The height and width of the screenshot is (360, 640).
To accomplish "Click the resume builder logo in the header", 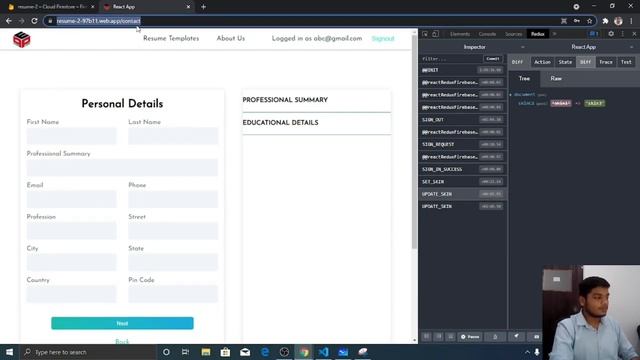I will pyautogui.click(x=22, y=40).
